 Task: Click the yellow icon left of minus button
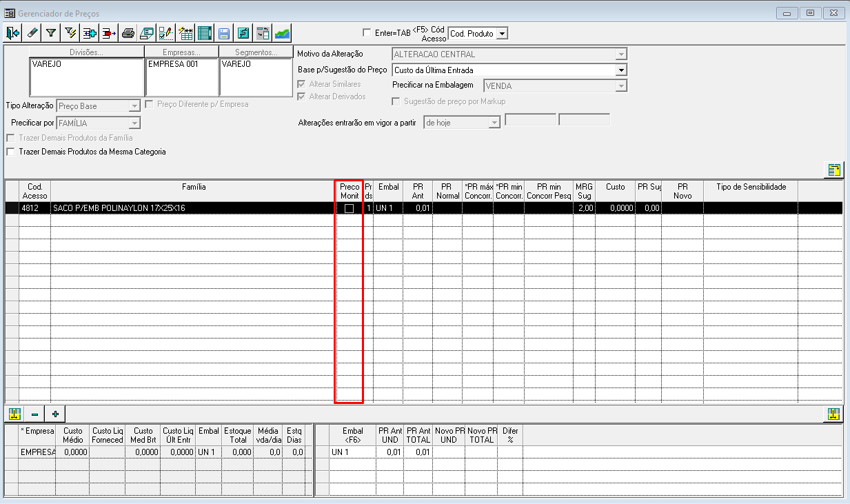[14, 414]
